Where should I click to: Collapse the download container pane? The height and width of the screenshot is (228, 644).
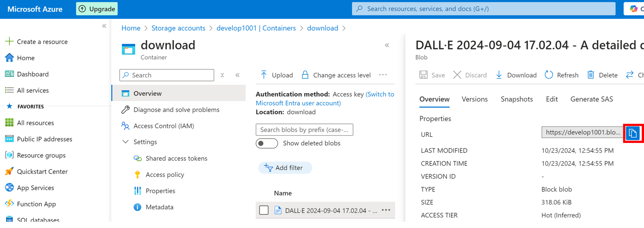(x=387, y=45)
